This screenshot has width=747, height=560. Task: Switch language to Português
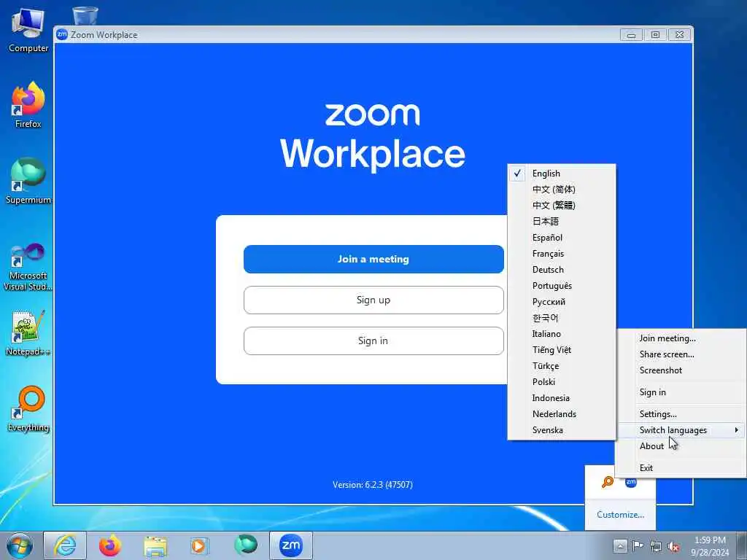coord(562,286)
